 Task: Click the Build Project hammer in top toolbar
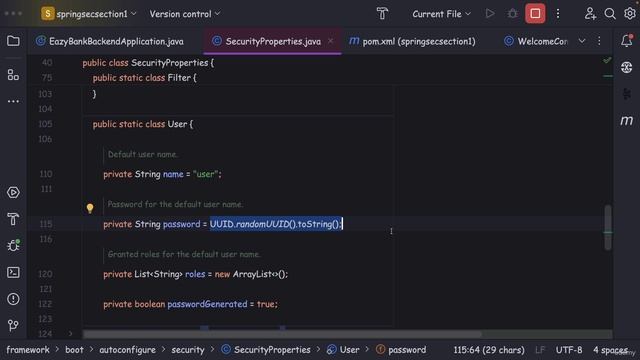[382, 14]
